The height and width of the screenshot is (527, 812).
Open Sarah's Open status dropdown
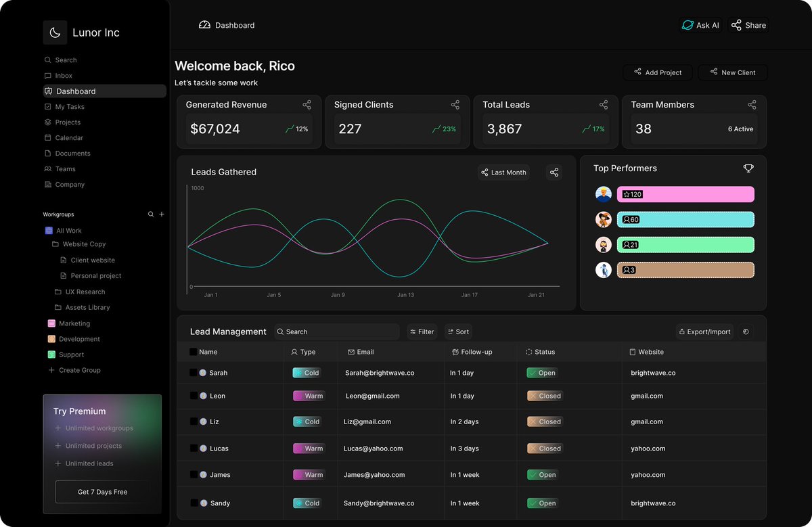[543, 373]
